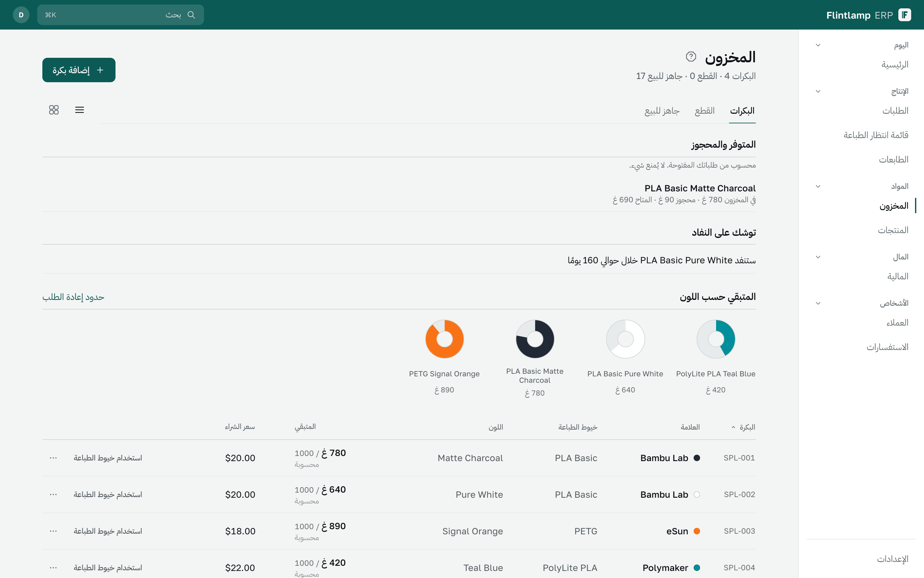Click the PLA Basic Pure White runout warning

tap(399, 260)
